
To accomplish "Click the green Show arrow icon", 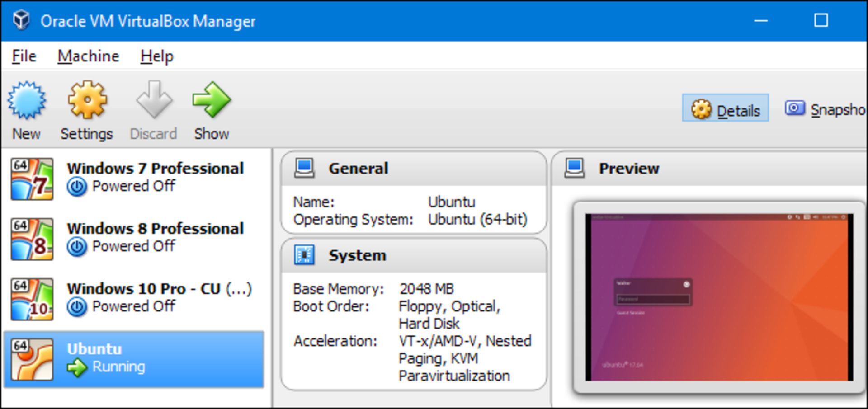I will pos(211,100).
